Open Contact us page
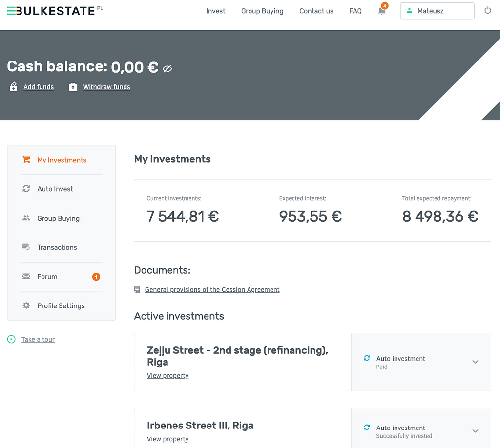 (x=316, y=11)
